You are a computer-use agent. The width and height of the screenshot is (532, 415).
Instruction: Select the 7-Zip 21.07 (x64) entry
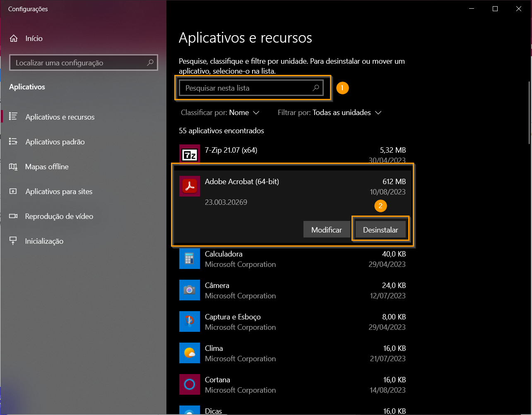point(292,154)
